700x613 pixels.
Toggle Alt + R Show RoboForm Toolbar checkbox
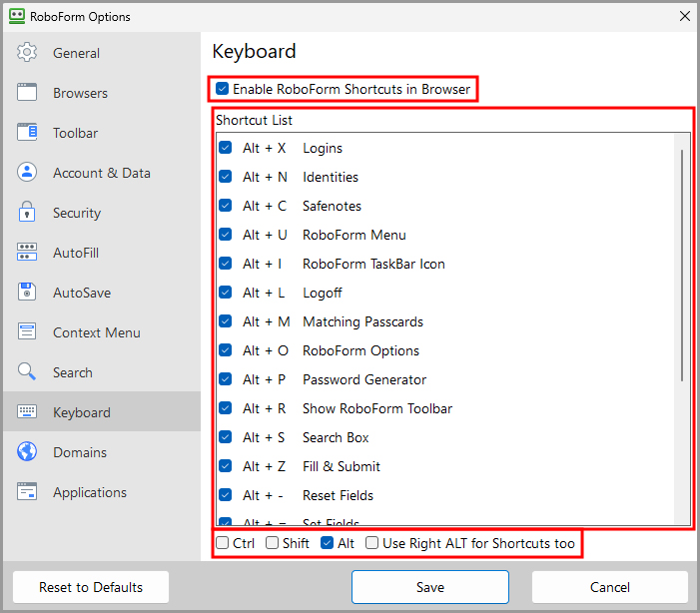click(225, 408)
